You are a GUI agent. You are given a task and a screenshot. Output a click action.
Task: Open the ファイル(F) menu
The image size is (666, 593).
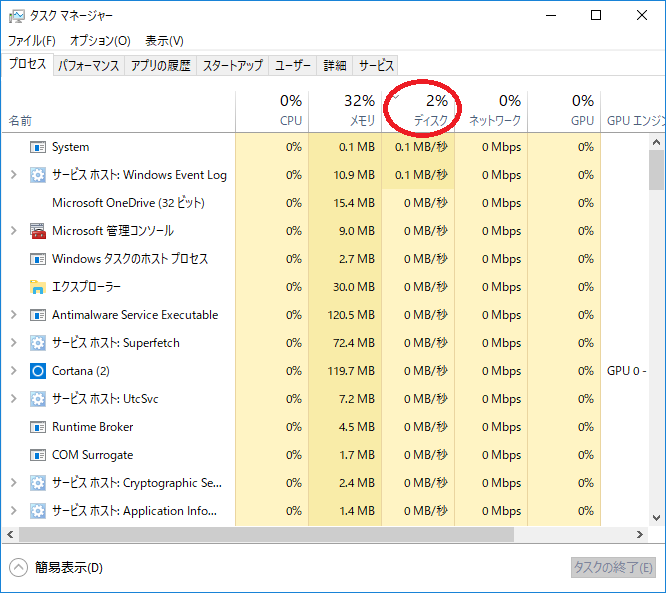(32, 41)
